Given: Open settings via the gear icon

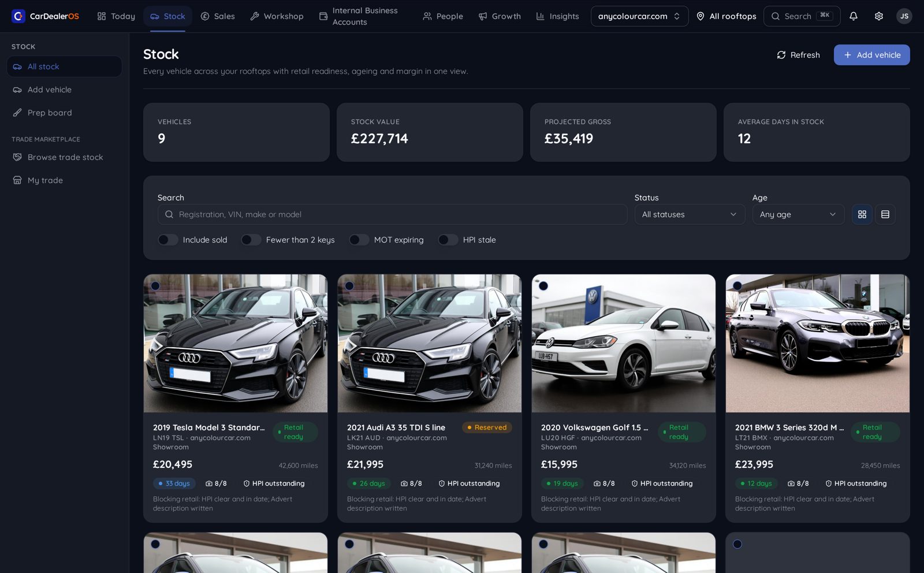Looking at the screenshot, I should click(879, 16).
